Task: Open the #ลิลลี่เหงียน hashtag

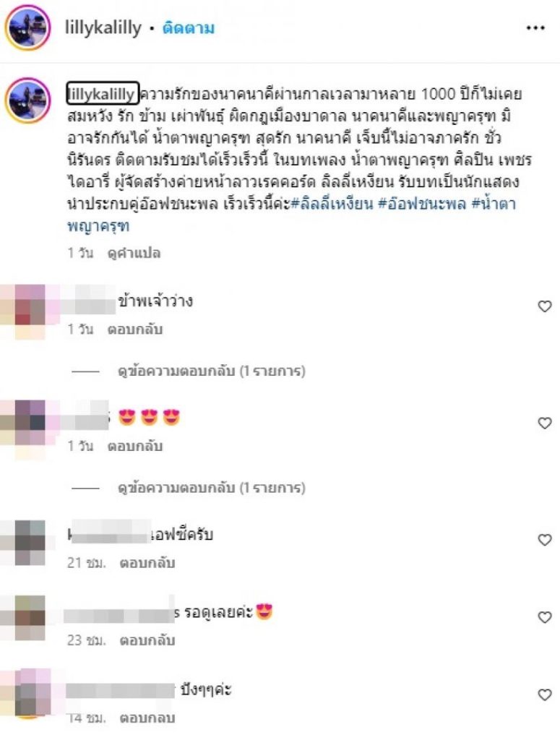Action: pos(332,204)
